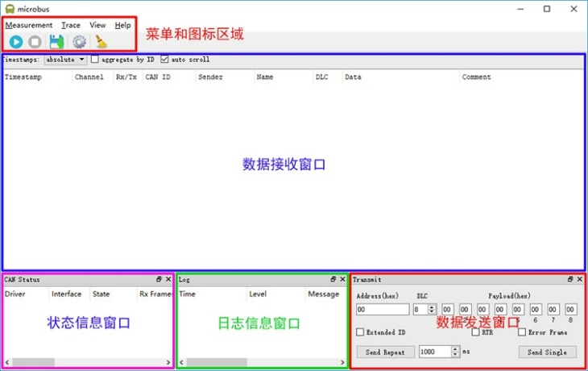Float the Log panel
This screenshot has height=371, width=588.
tap(333, 279)
